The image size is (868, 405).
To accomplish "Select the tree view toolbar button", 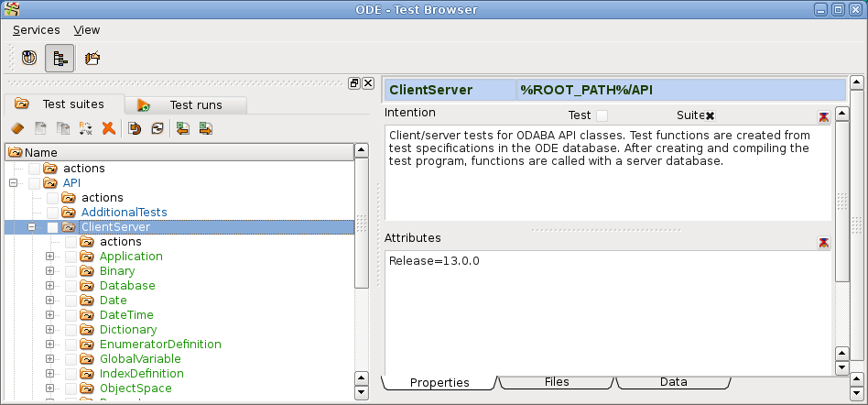I will click(59, 58).
